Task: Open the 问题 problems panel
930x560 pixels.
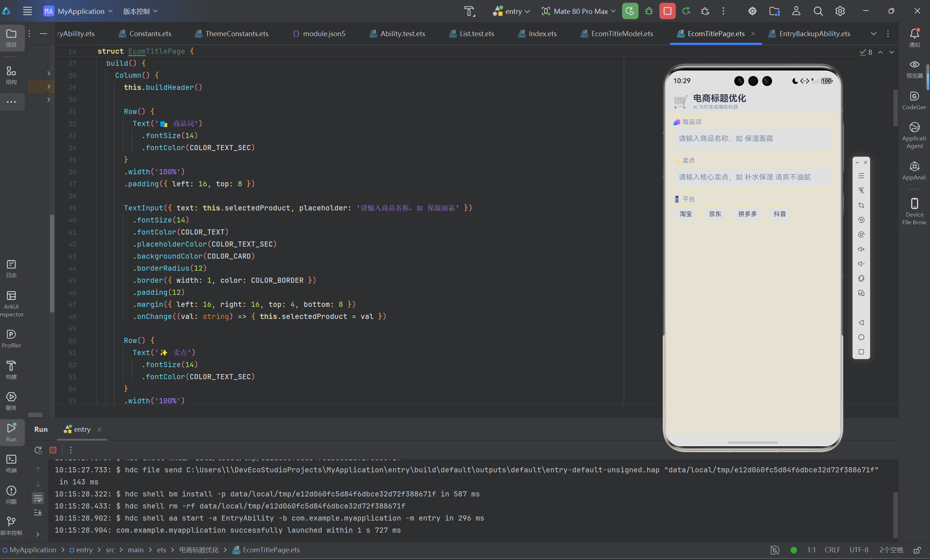Action: 11,495
